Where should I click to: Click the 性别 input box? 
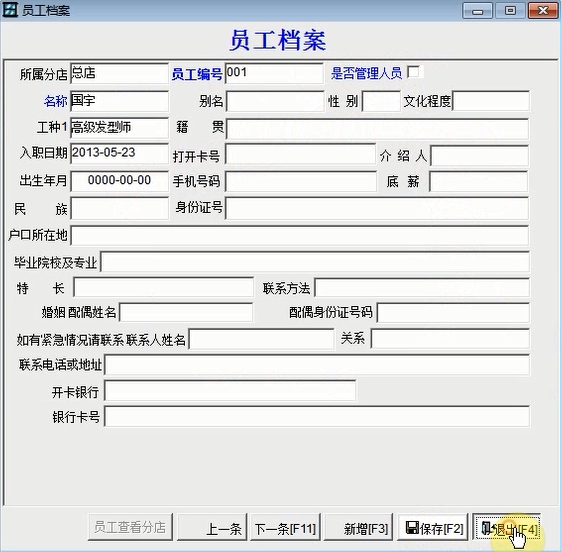[381, 101]
